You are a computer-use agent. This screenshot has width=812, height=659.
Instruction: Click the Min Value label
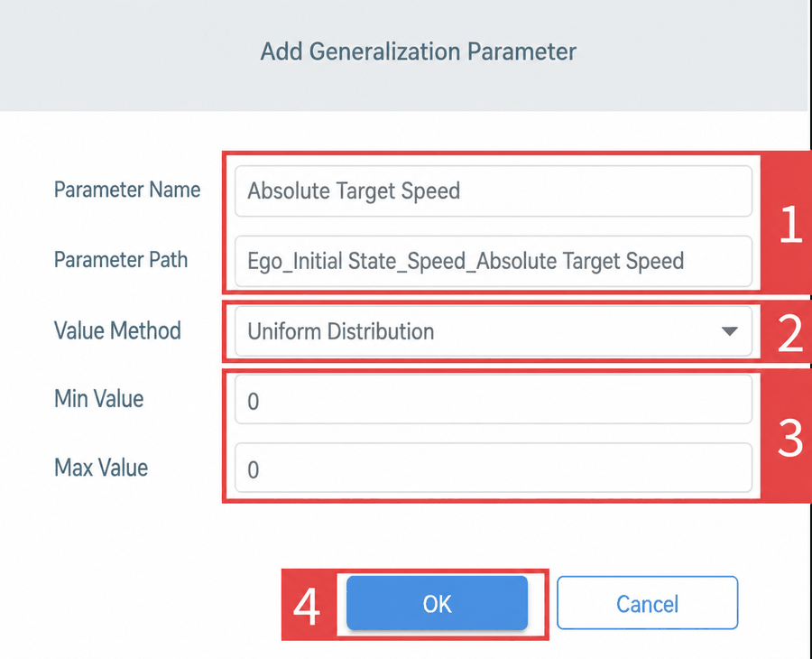click(99, 399)
